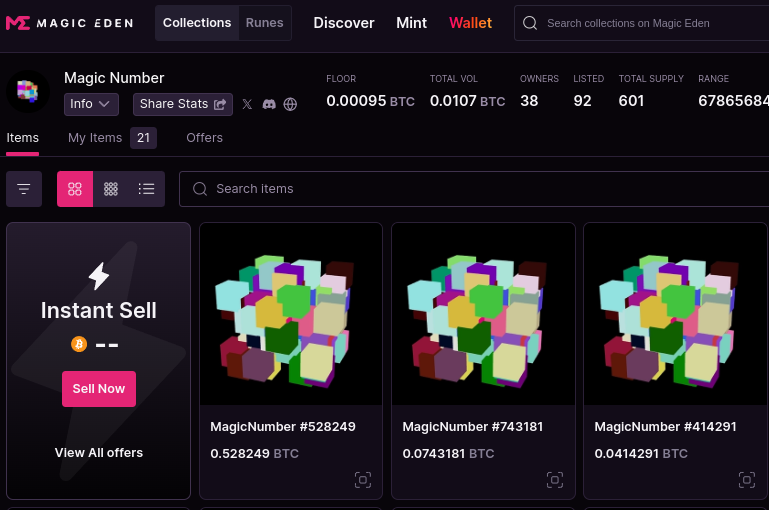Switch to the Offers tab

[x=205, y=138]
